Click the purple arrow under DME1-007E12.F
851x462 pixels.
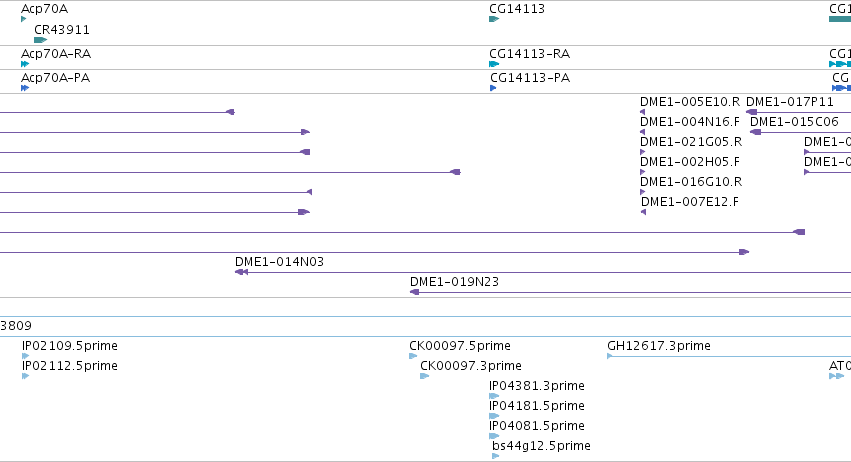point(644,212)
